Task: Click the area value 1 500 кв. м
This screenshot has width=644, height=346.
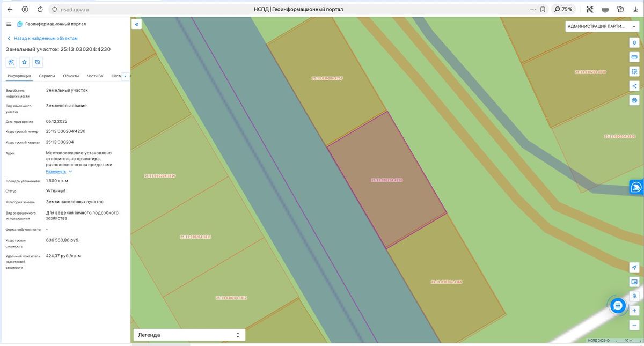Action: click(57, 181)
